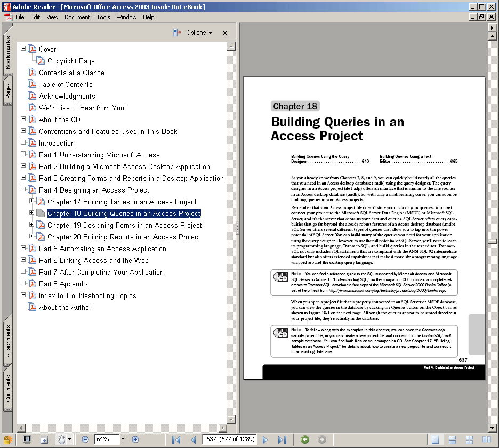Open the Attachments tab
This screenshot has width=499, height=448.
(7, 341)
